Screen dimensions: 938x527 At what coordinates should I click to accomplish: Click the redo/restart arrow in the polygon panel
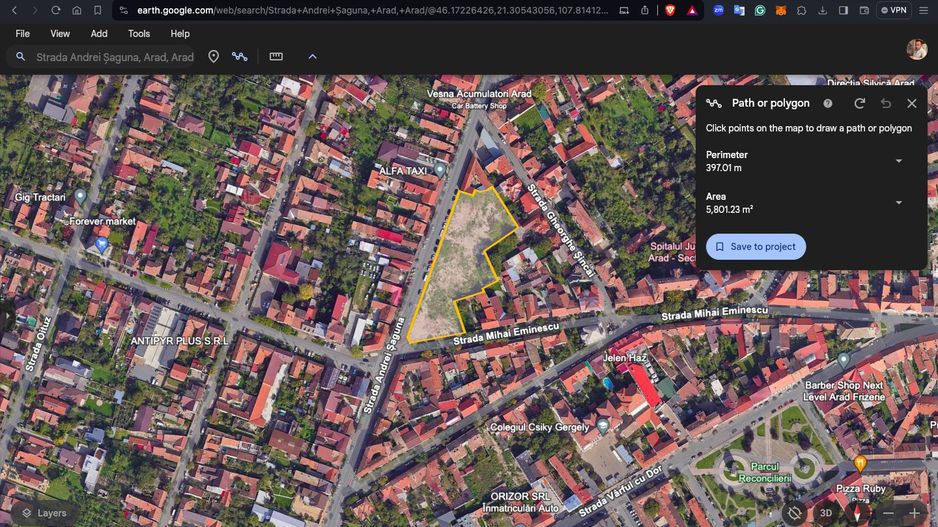tap(859, 103)
